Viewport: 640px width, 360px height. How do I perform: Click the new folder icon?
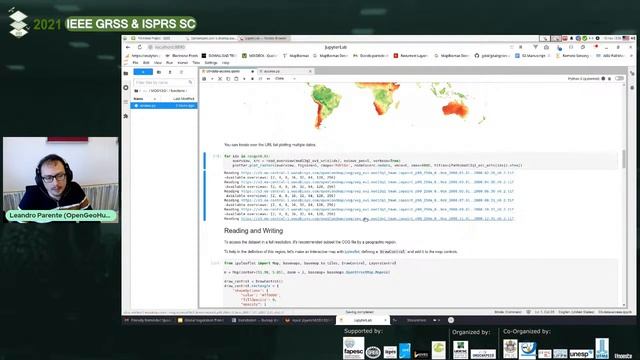tap(159, 72)
